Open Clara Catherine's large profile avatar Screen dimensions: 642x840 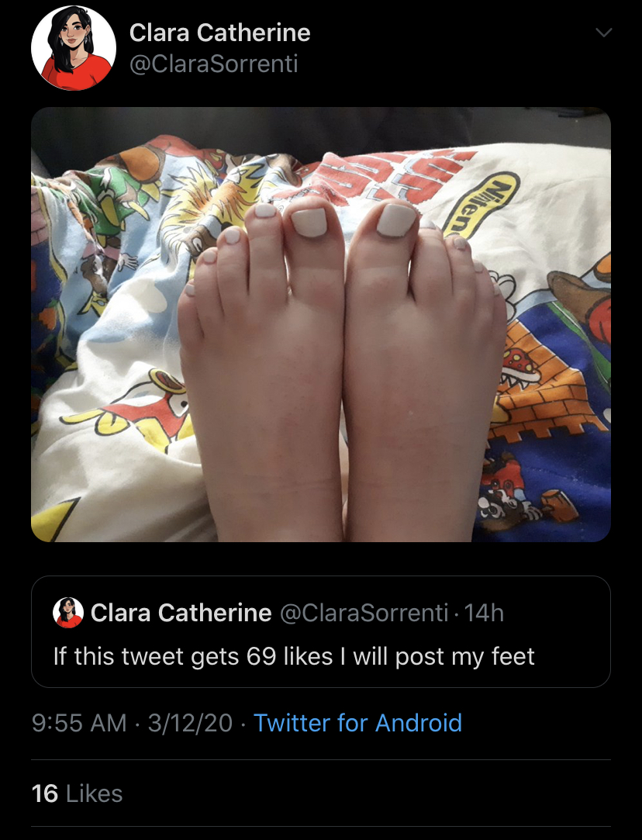tap(74, 48)
